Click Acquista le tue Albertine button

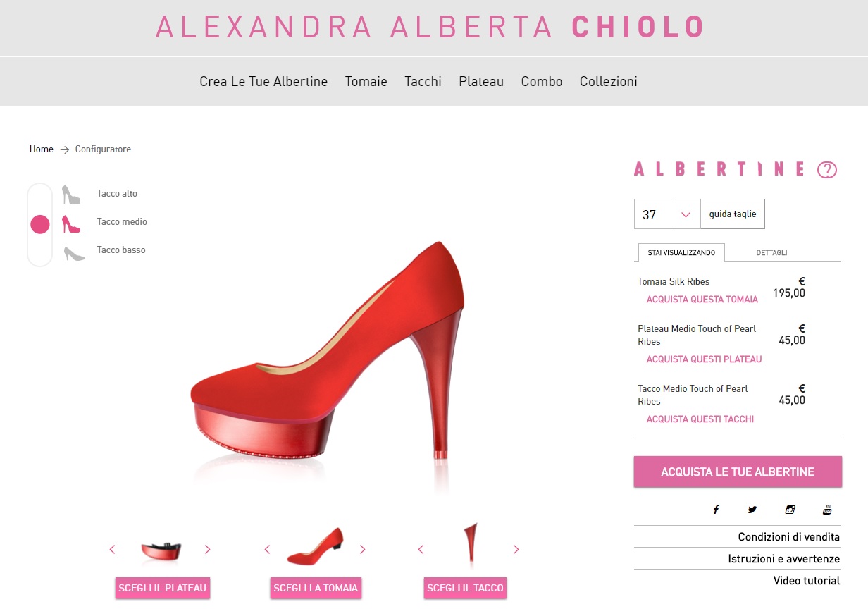click(x=738, y=472)
